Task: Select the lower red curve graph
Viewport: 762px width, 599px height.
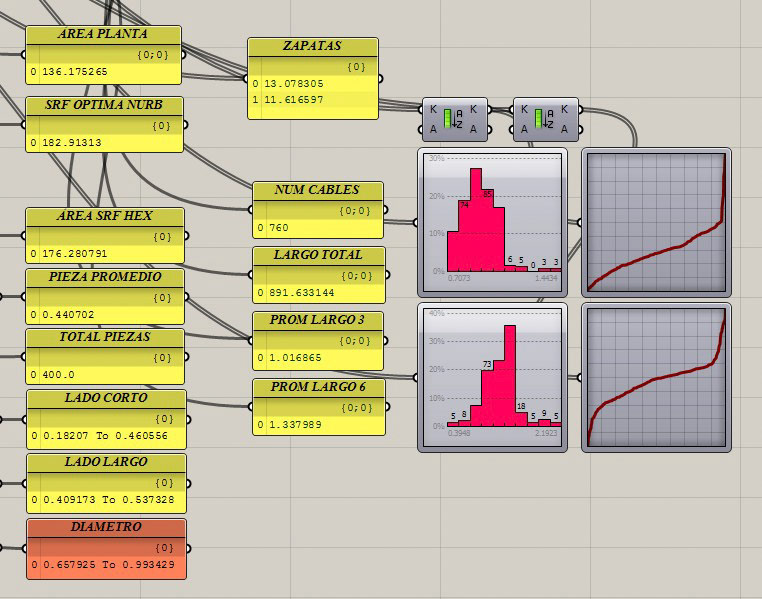Action: coord(657,377)
